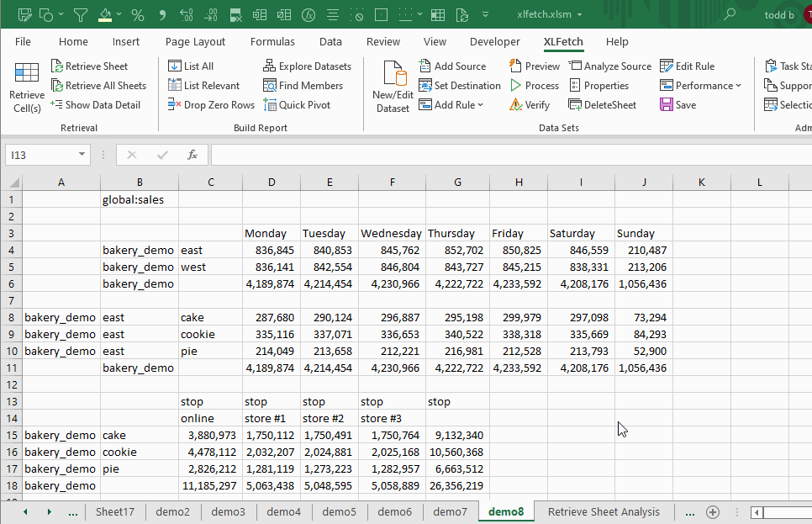
Task: Open the Formulas ribbon tab
Action: click(x=272, y=41)
